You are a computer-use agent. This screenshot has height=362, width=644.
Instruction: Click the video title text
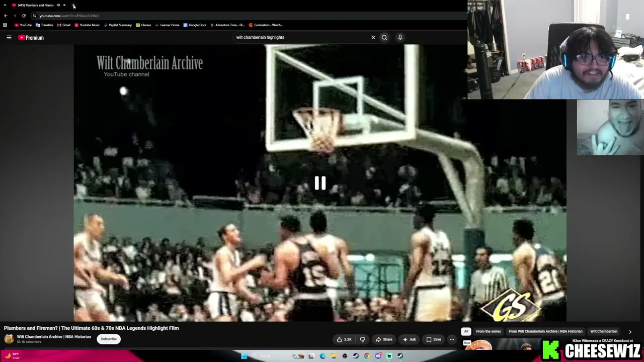92,328
